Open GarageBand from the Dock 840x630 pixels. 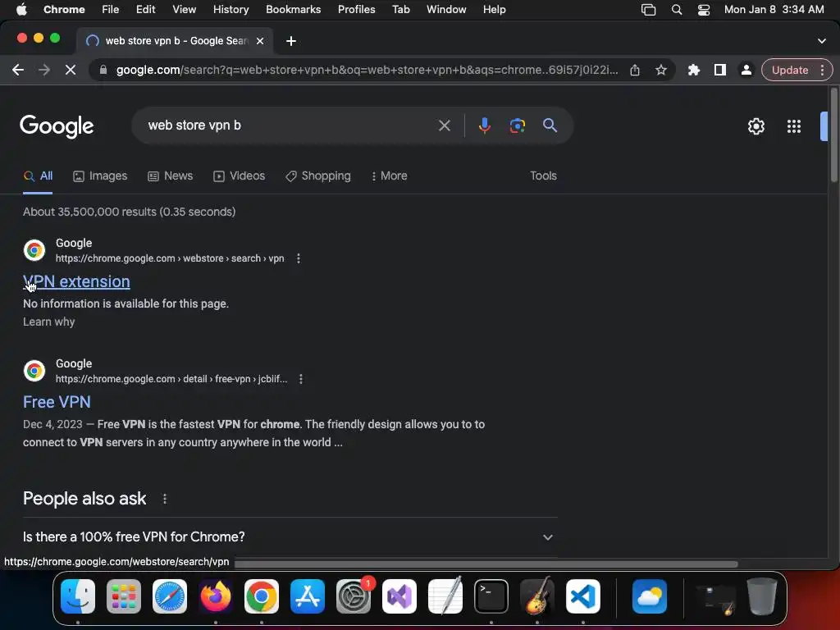point(537,596)
